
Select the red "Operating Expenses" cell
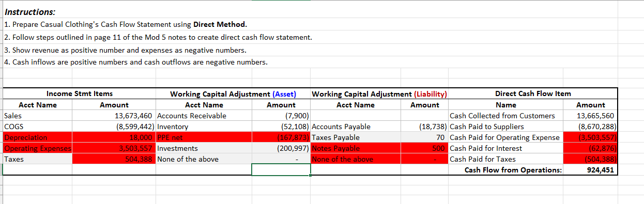click(x=37, y=148)
